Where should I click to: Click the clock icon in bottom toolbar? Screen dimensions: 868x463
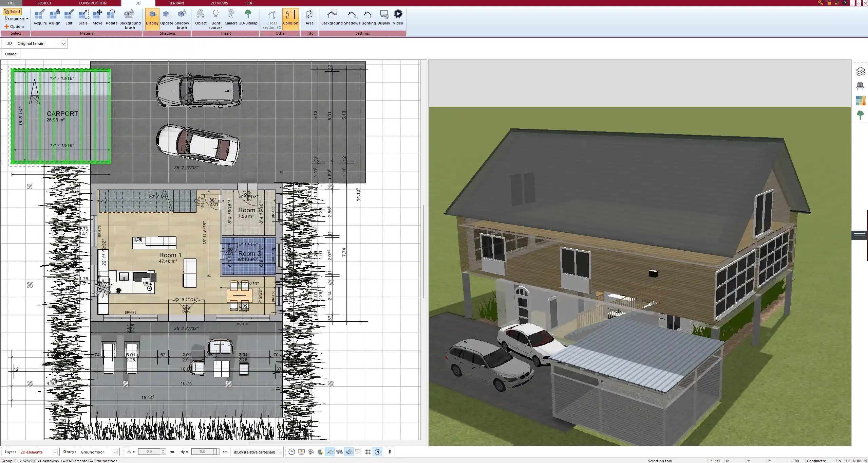pyautogui.click(x=291, y=452)
